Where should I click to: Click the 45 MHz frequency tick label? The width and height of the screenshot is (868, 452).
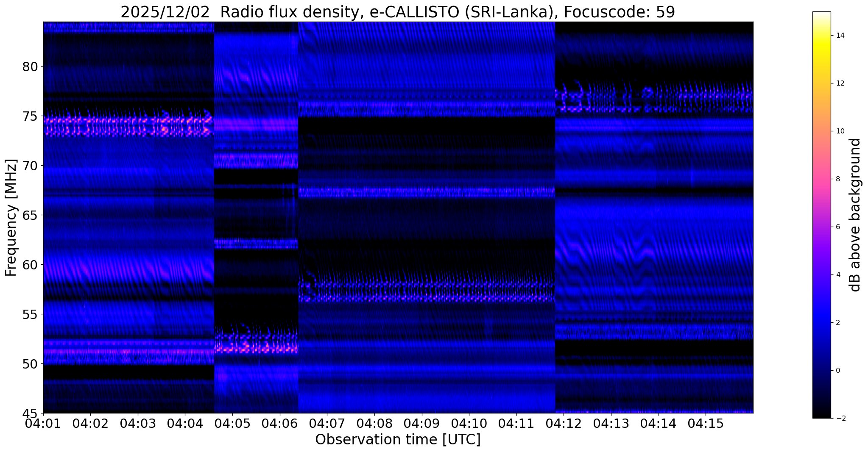[30, 413]
